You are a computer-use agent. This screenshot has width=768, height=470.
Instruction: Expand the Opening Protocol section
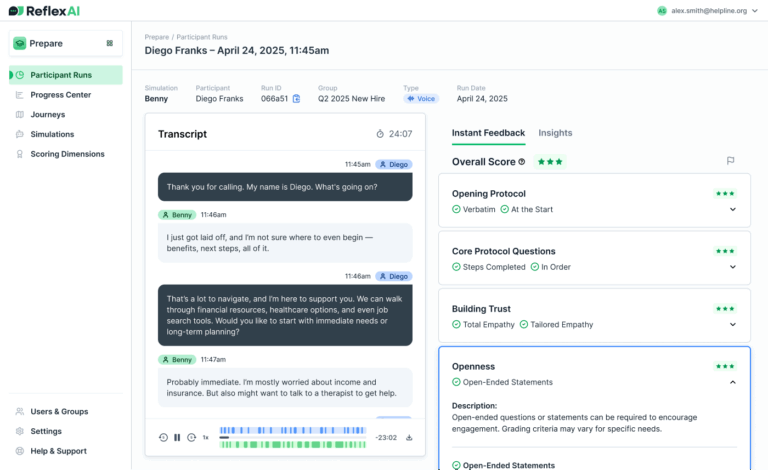click(732, 209)
